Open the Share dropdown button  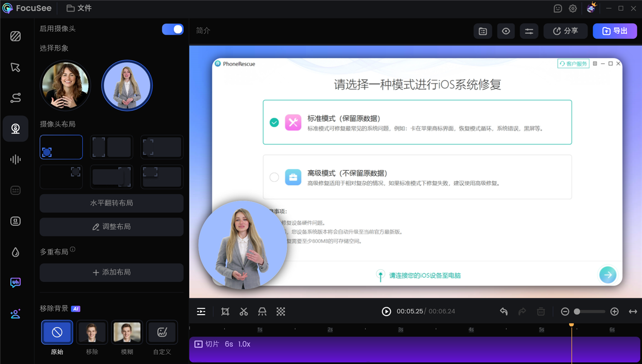566,31
